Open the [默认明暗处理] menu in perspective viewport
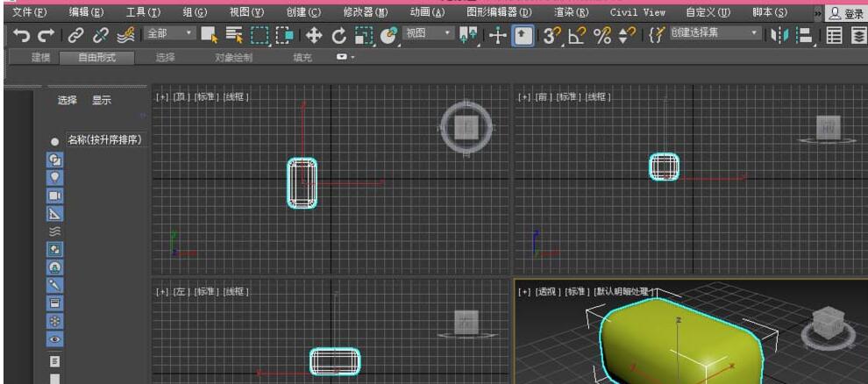Screen dimensions: 868x384 pos(625,292)
